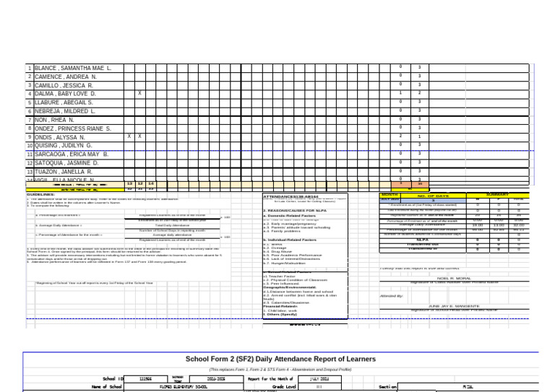This screenshot has height=392, width=555.
Task: Select absent count 2 in ONDIS's row
Action: click(400, 136)
